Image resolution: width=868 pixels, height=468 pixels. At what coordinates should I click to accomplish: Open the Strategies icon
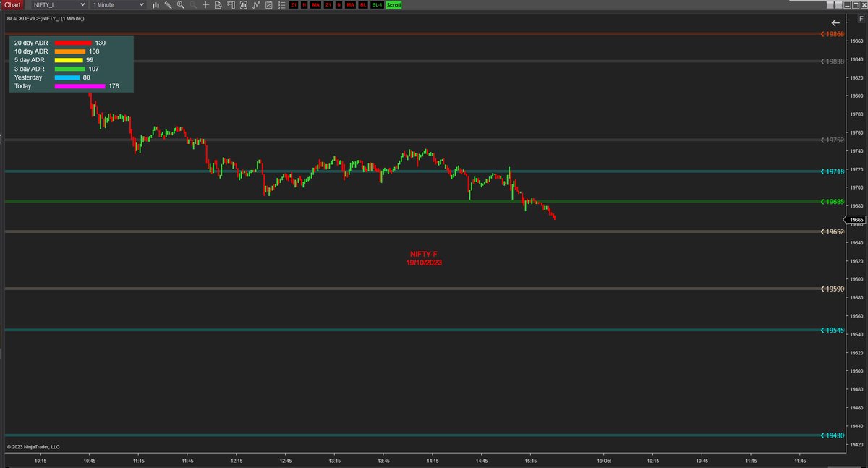pos(269,4)
